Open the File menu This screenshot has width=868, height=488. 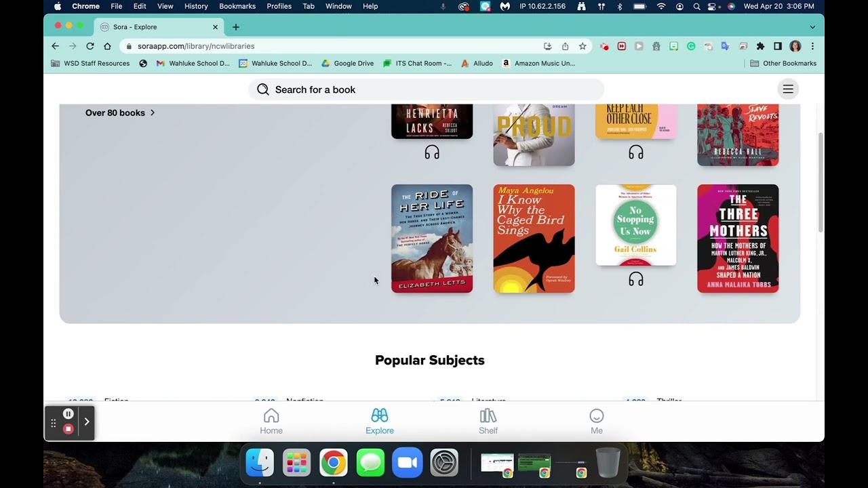coord(117,6)
